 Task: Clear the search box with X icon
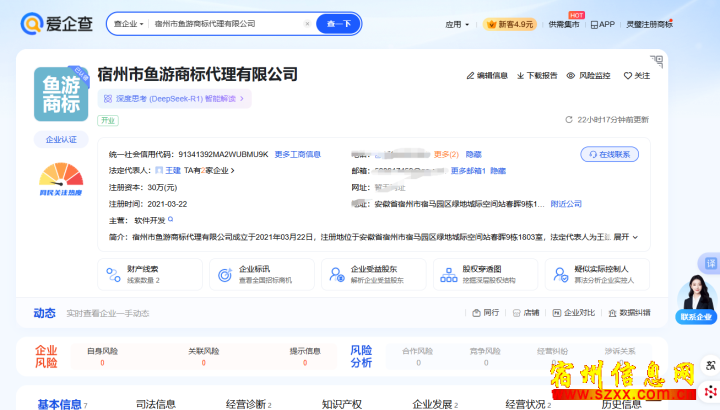307,23
